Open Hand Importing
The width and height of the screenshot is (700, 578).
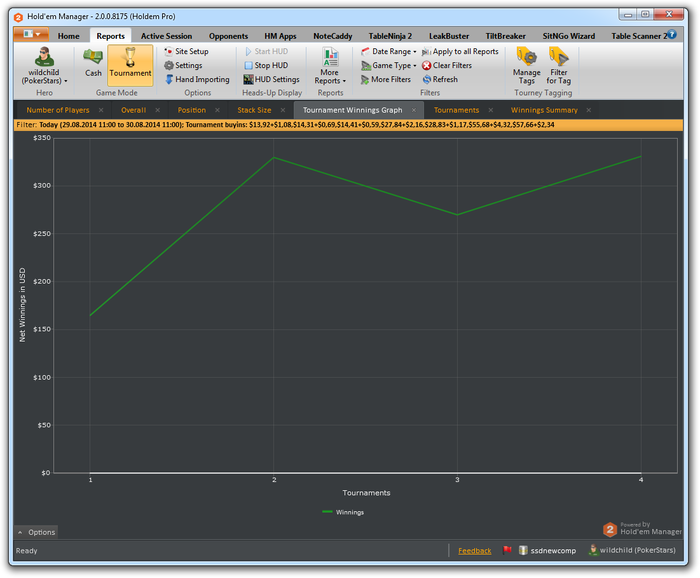197,79
